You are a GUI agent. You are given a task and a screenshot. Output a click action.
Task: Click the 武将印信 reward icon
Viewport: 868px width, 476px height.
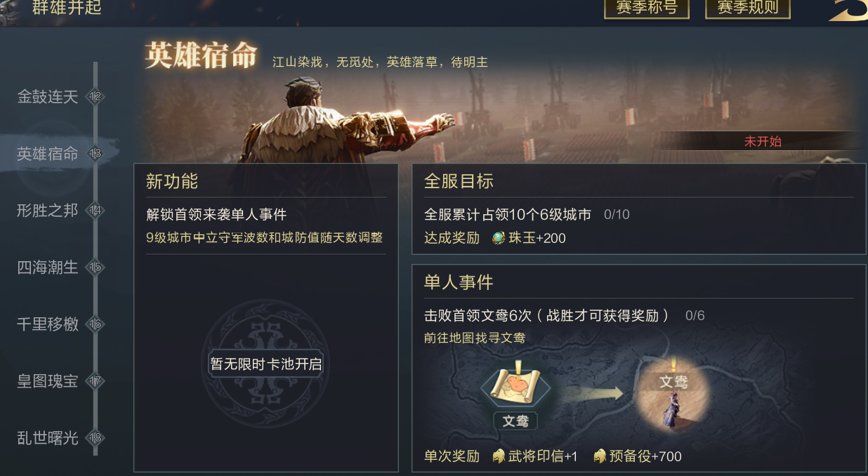point(499,456)
